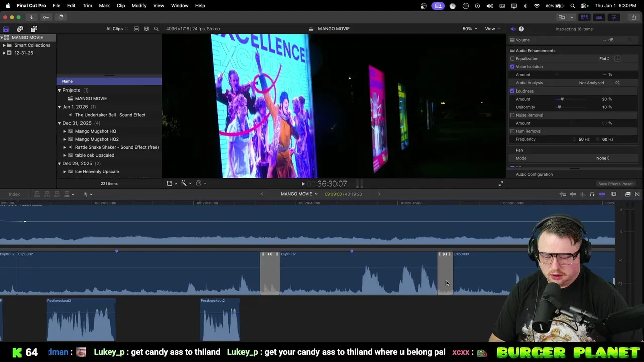644x362 pixels.
Task: Collapse the MANGO MOVIE library
Action: point(2,38)
